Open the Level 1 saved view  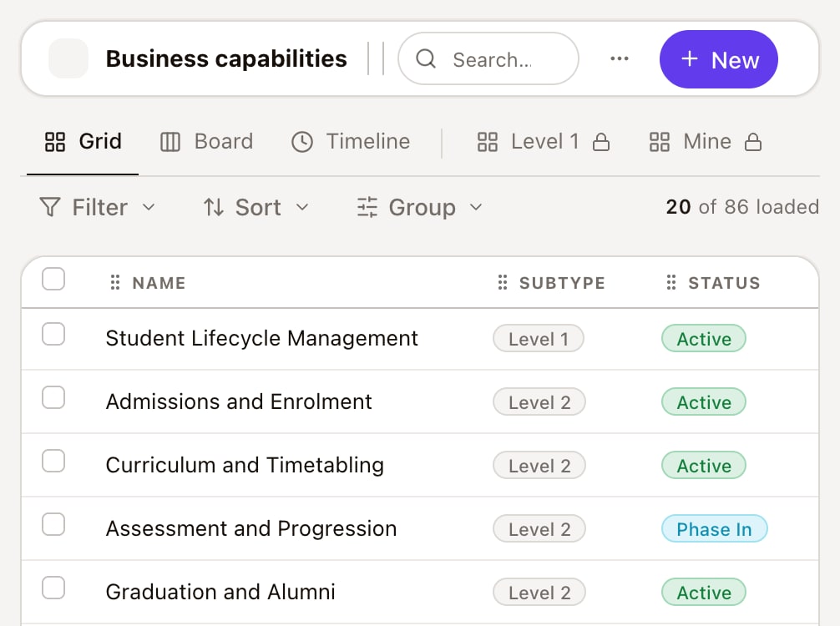click(x=544, y=142)
